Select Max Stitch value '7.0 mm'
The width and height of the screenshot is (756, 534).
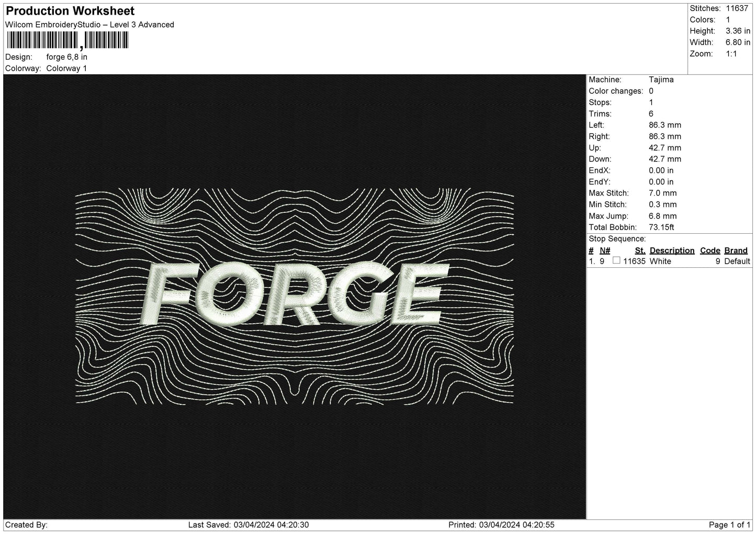point(663,193)
